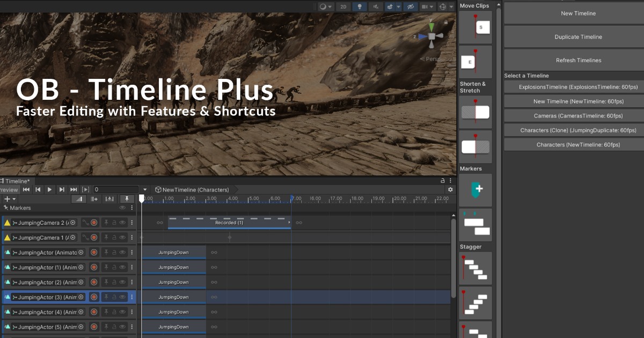The image size is (644, 338).
Task: Toggle 2D mode in the Scene view toolbar
Action: [343, 6]
